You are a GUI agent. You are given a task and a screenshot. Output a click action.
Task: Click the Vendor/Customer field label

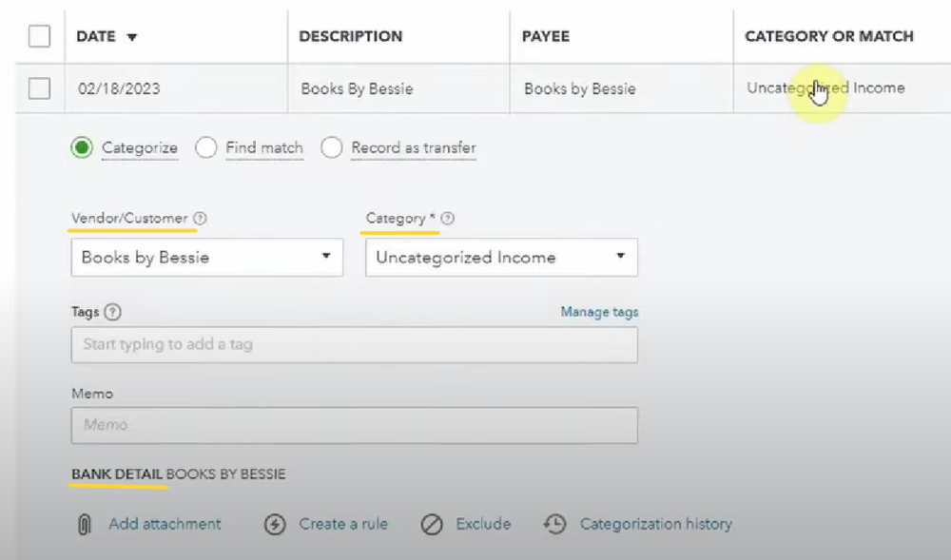(129, 218)
